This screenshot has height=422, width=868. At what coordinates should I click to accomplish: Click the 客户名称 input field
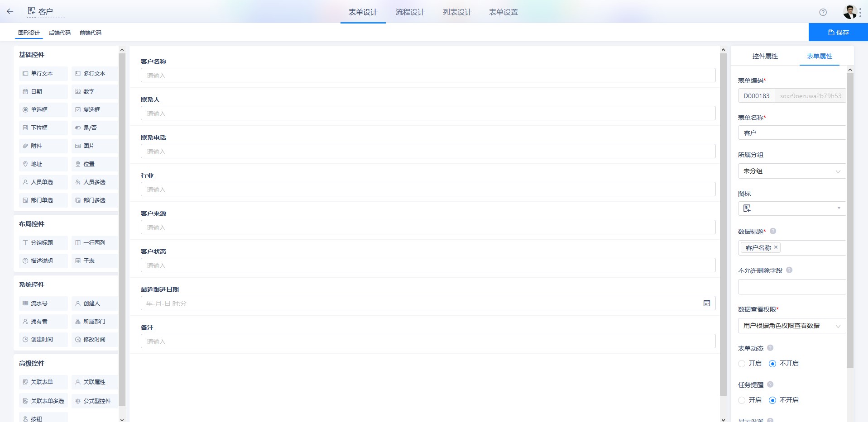click(x=428, y=75)
